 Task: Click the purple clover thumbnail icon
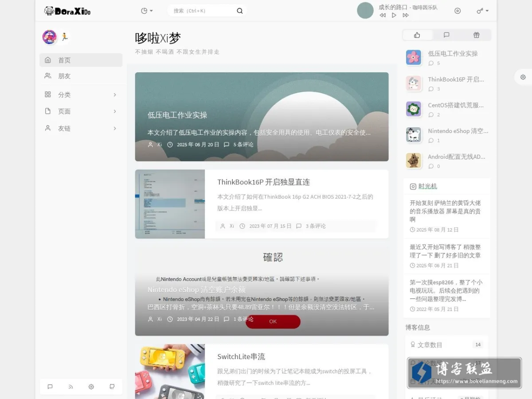pos(414,109)
